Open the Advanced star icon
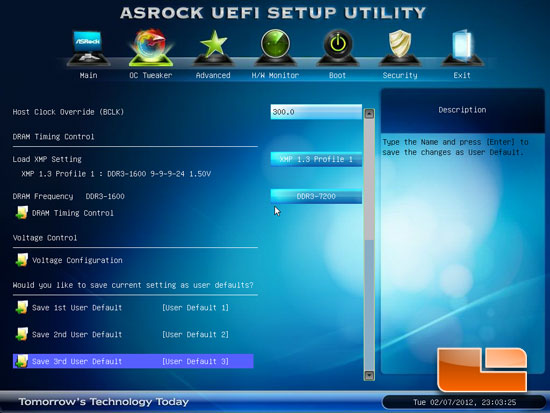 pyautogui.click(x=213, y=48)
